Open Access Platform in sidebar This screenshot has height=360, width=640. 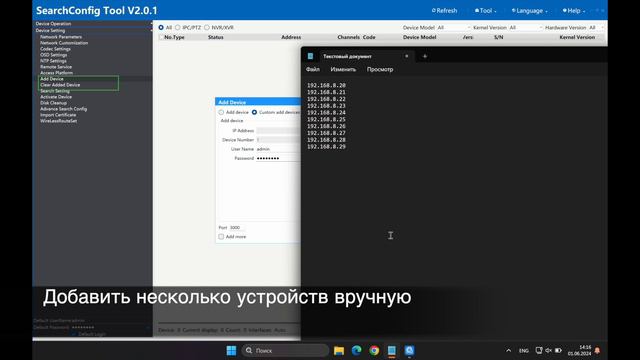pos(56,73)
